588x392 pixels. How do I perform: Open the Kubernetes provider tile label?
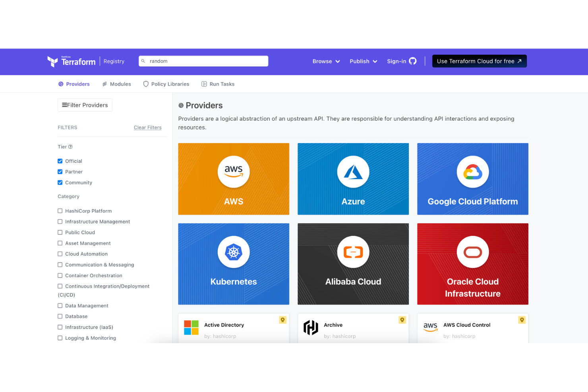(234, 282)
